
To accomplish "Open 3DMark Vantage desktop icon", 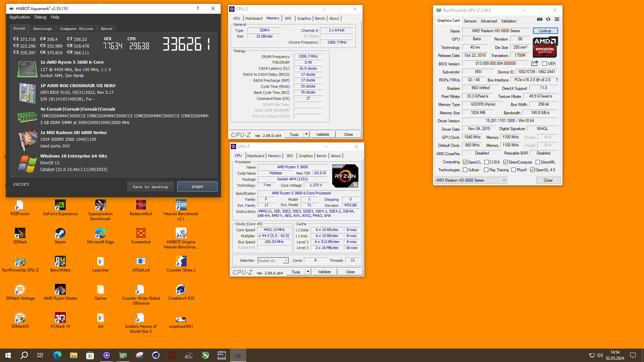I will [20, 292].
